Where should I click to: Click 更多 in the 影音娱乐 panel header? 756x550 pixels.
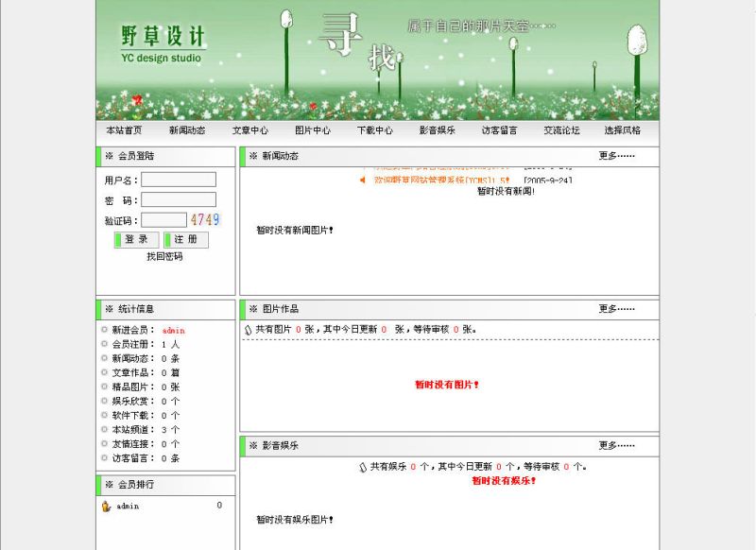coord(617,445)
